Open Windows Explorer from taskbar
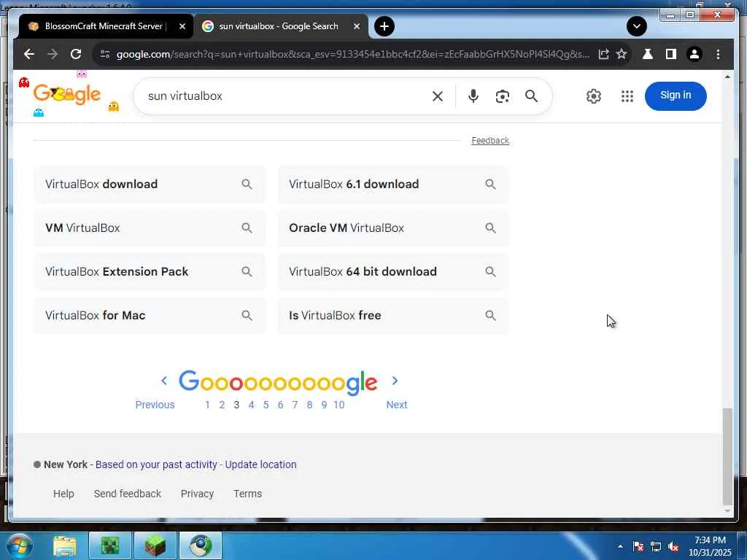747x560 pixels. (64, 545)
